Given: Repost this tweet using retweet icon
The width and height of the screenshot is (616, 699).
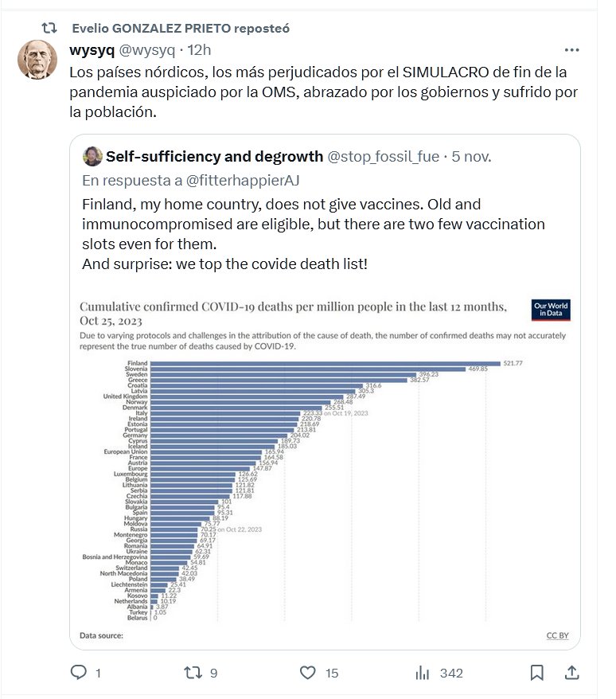Looking at the screenshot, I should (193, 673).
